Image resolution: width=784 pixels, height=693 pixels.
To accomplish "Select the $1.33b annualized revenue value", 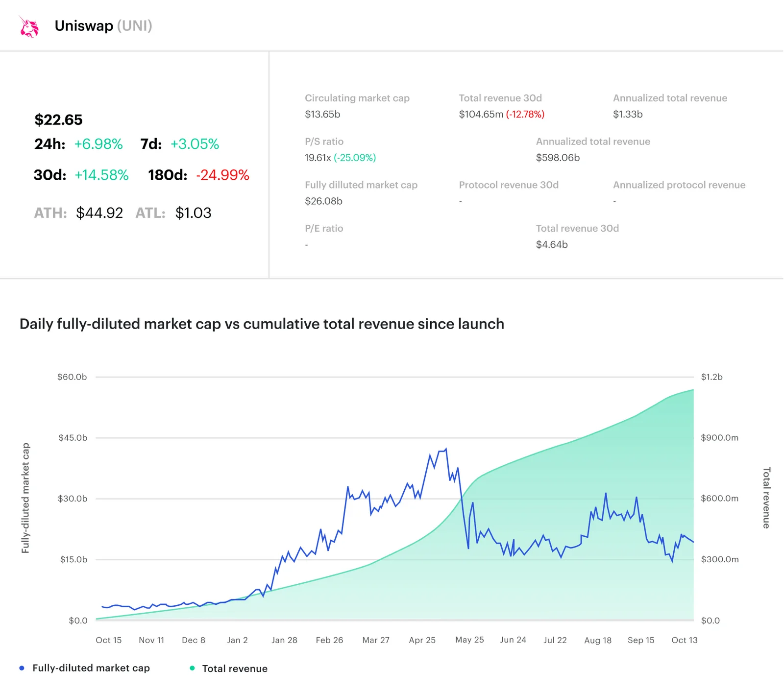I will click(x=628, y=114).
